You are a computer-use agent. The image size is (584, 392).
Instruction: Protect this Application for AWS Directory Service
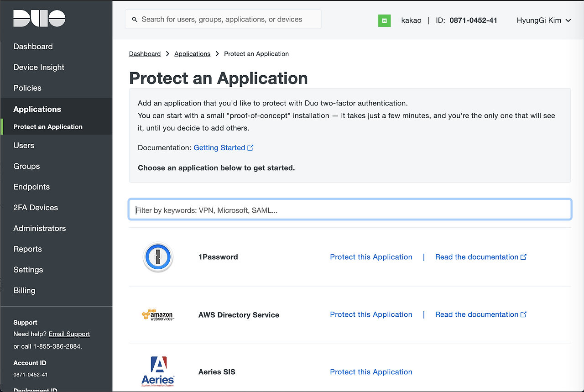click(x=371, y=314)
